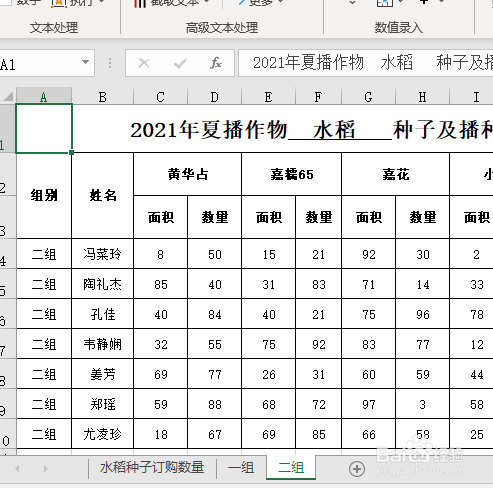The width and height of the screenshot is (493, 488).
Task: Switch to the 一组 sheet tab
Action: pyautogui.click(x=241, y=468)
